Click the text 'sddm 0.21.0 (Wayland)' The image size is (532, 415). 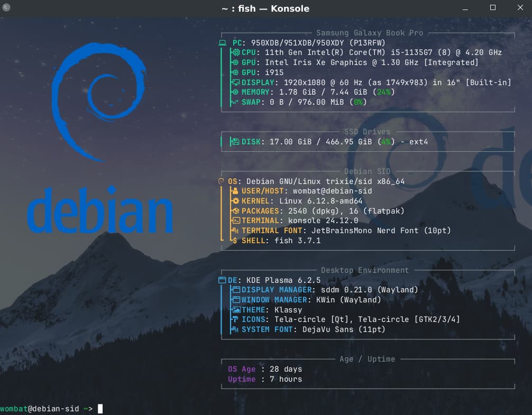(369, 290)
